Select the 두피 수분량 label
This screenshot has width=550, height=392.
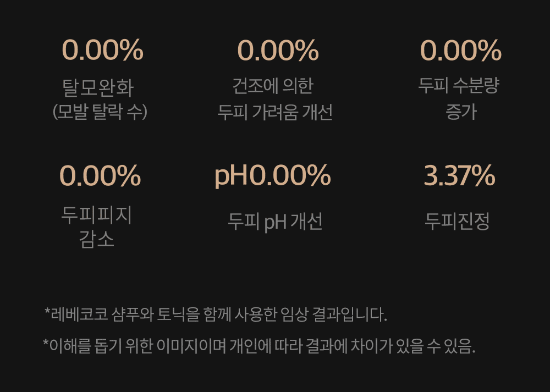(x=458, y=86)
